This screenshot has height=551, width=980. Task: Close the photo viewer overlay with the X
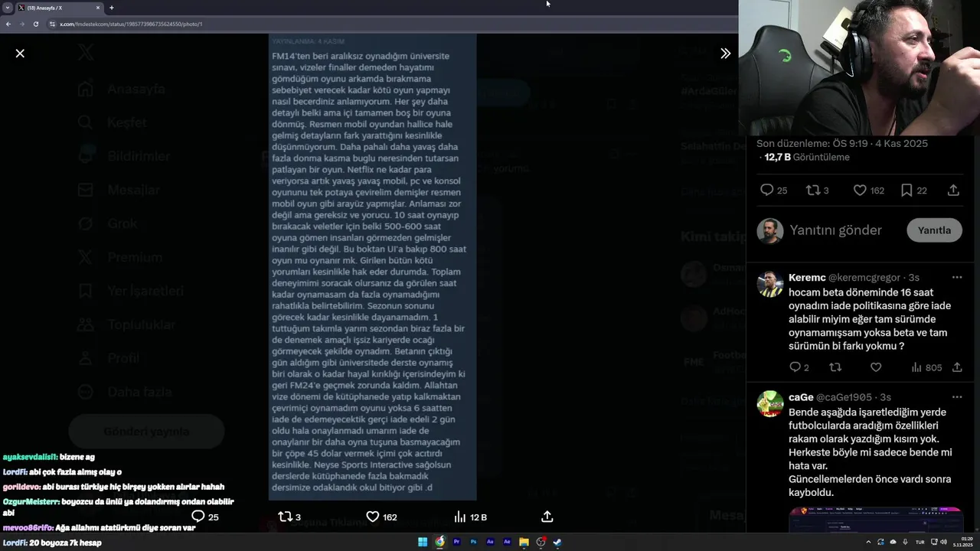pos(20,53)
